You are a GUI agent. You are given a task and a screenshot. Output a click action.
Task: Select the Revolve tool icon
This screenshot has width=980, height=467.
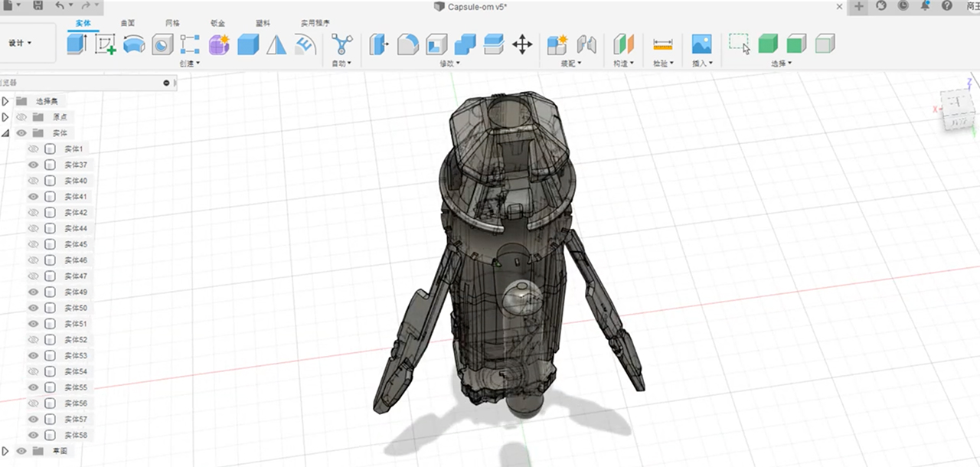tap(134, 44)
